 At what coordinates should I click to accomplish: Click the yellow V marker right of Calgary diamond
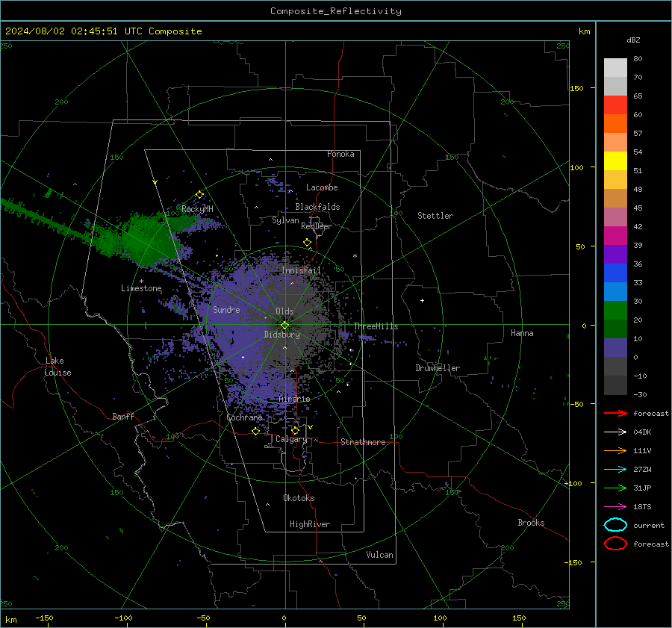pyautogui.click(x=311, y=427)
